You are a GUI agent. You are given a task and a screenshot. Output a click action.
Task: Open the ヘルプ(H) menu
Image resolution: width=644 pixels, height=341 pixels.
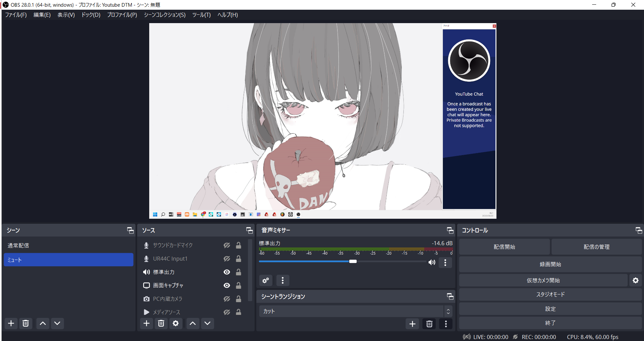coord(227,15)
